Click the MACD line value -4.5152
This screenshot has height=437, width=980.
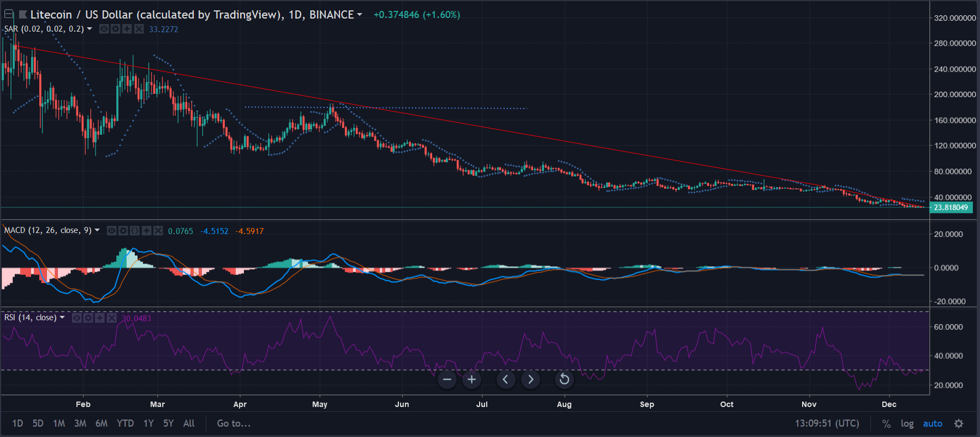(214, 231)
